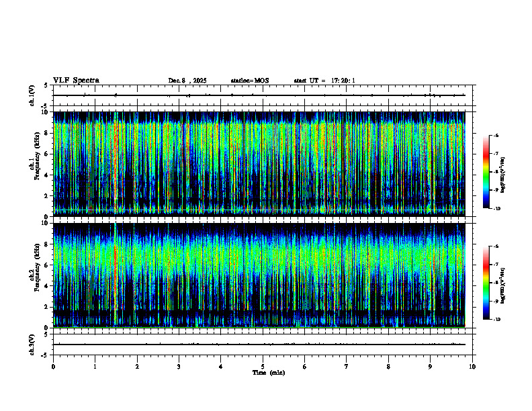
Task: Click the log(PSD) label beside ch.1 color scale
Action: point(503,175)
